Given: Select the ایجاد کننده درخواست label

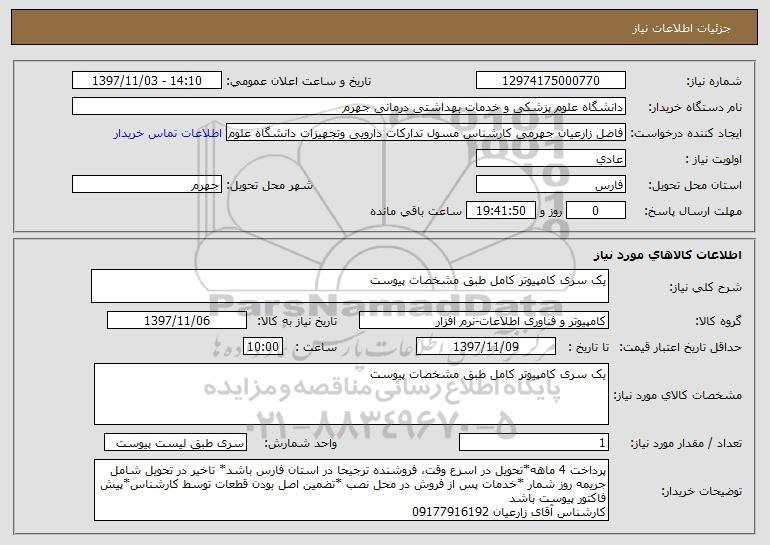Looking at the screenshot, I should pos(687,134).
